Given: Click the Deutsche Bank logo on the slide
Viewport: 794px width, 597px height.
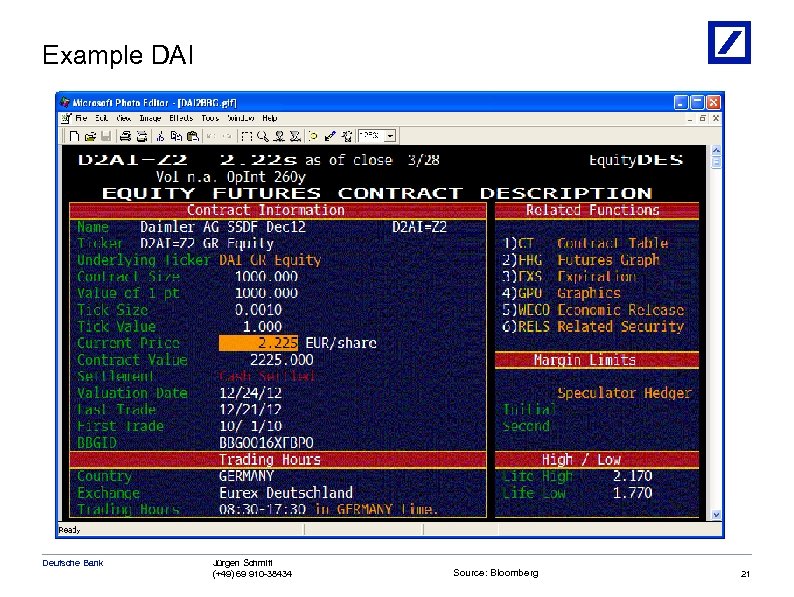Looking at the screenshot, I should coord(729,43).
